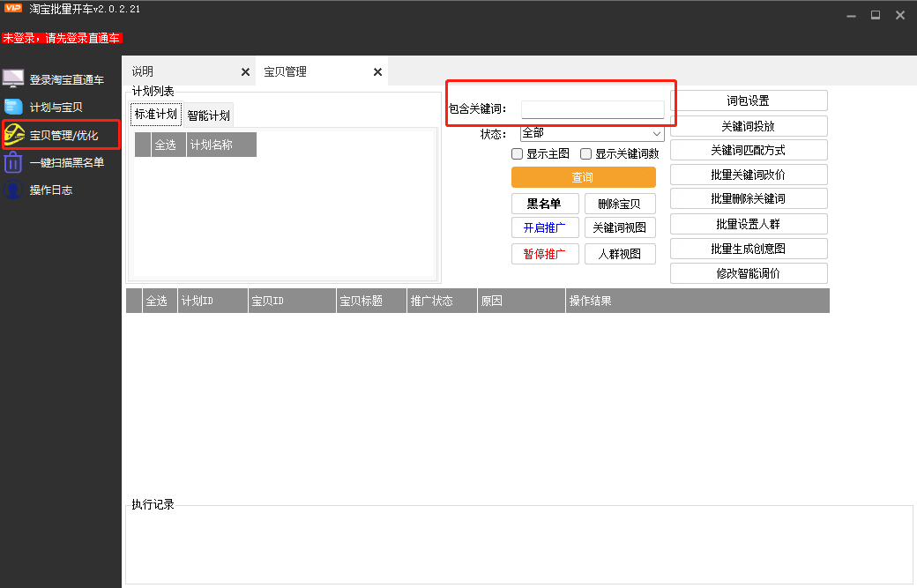
Task: Click inside the 执行记录 log box
Action: coord(518,545)
